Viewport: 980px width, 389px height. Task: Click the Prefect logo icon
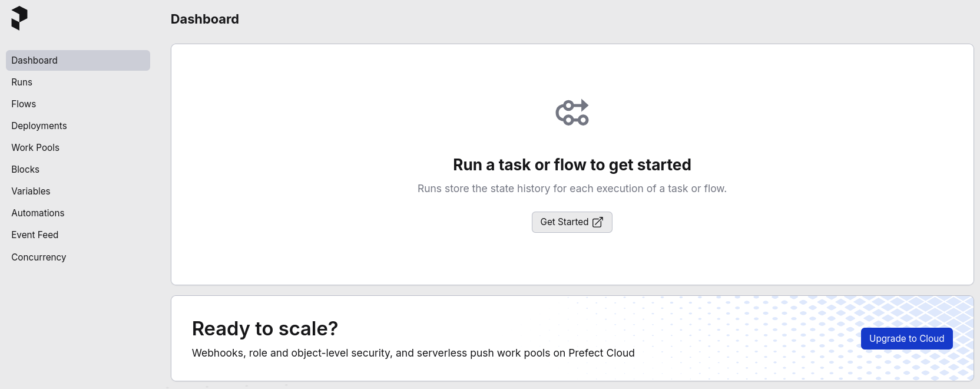coord(19,18)
